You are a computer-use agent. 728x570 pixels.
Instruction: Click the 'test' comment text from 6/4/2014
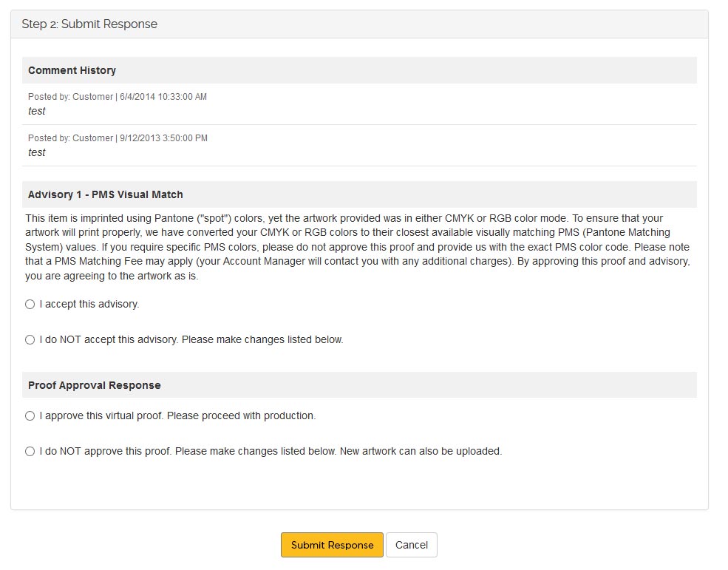(x=37, y=111)
